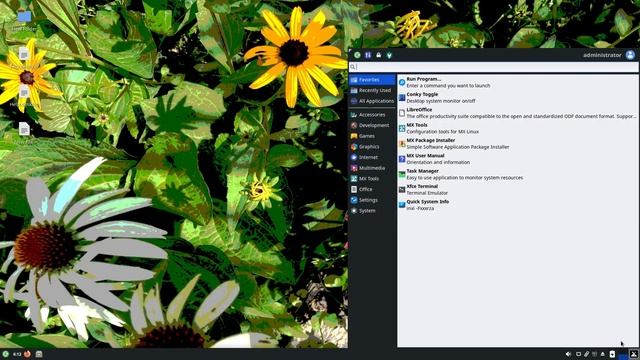Click the clock on the taskbar
Screen dimensions: 640x360
pyautogui.click(x=17, y=354)
